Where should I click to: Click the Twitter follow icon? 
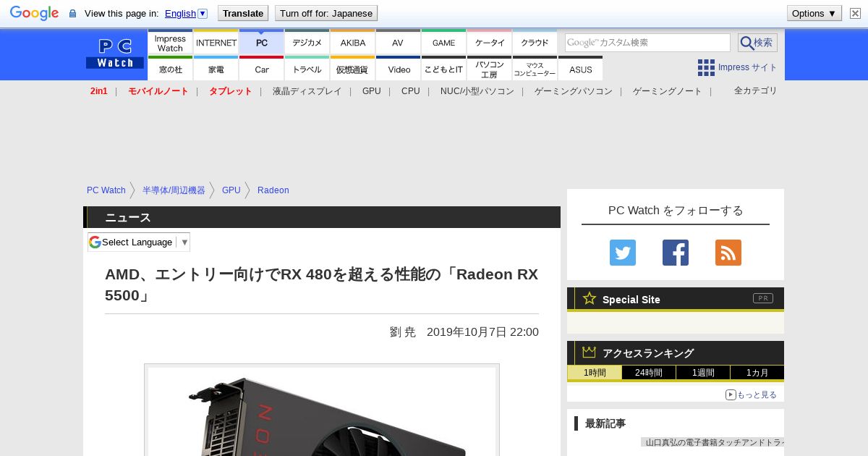(623, 253)
